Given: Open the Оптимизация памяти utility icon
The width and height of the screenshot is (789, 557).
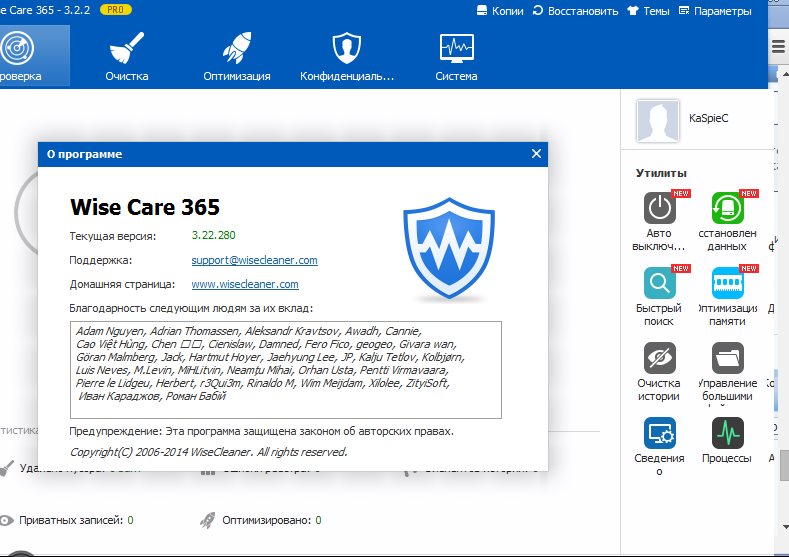Looking at the screenshot, I should tap(727, 284).
